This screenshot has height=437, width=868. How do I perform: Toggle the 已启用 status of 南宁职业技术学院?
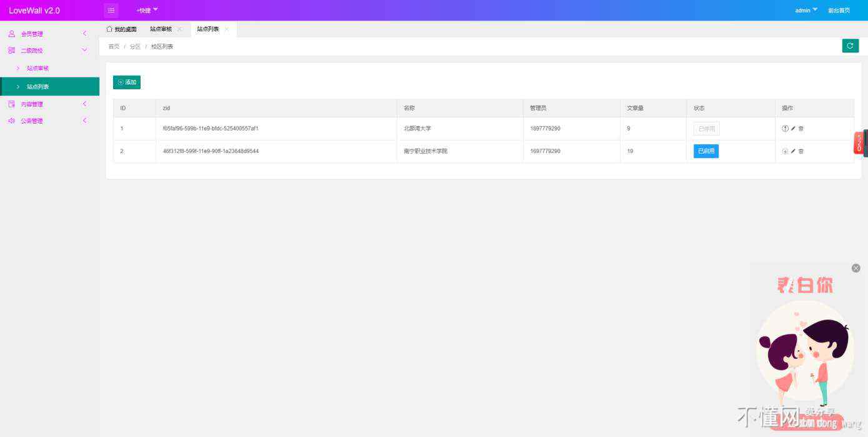(706, 151)
